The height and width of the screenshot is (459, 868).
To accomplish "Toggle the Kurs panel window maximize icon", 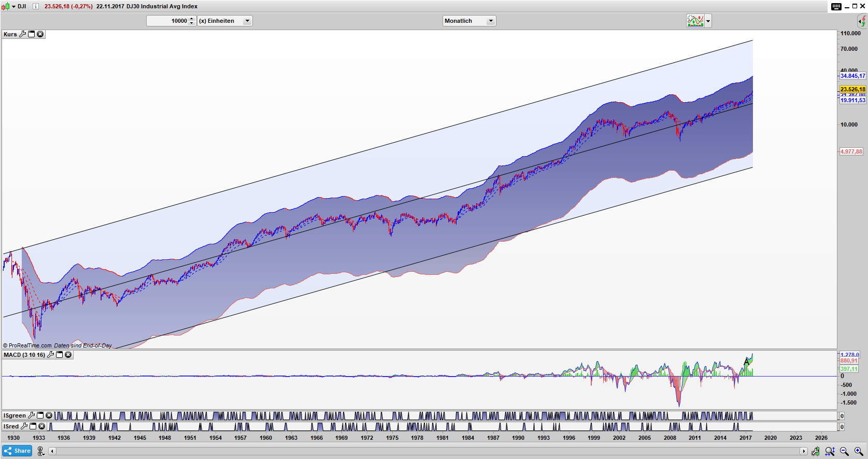I will [31, 34].
